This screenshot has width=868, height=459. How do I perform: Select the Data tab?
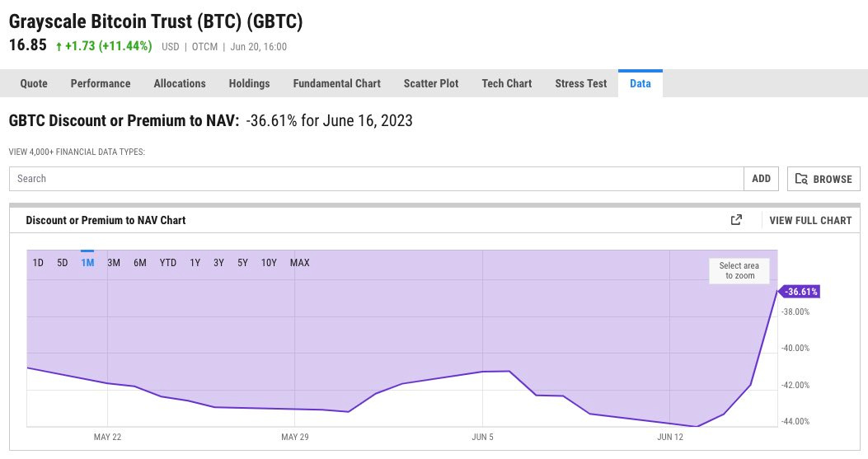coord(640,83)
